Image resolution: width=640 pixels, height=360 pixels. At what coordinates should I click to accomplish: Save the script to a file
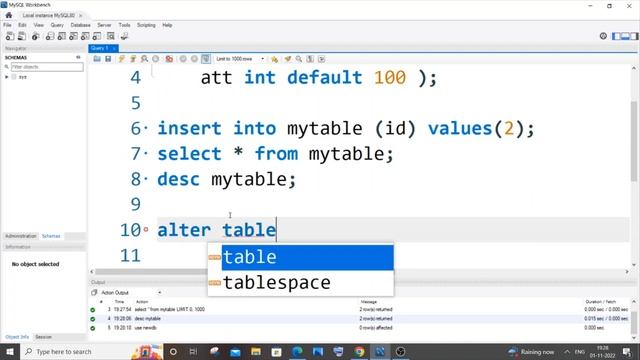pyautogui.click(x=108, y=59)
